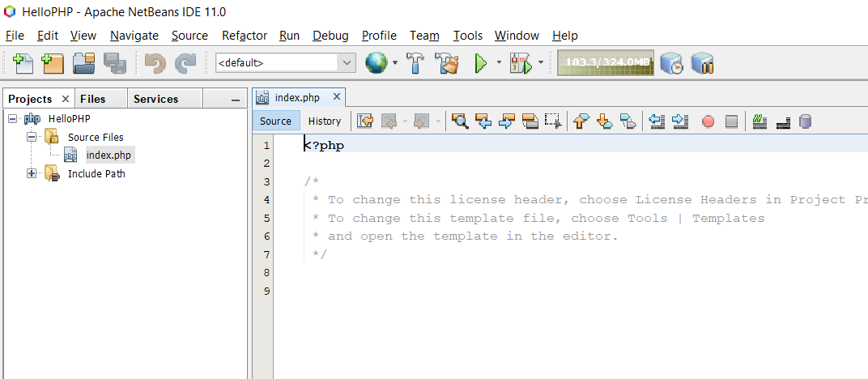The image size is (868, 379).
Task: Click the Find Selection magnifier icon
Action: [x=460, y=121]
